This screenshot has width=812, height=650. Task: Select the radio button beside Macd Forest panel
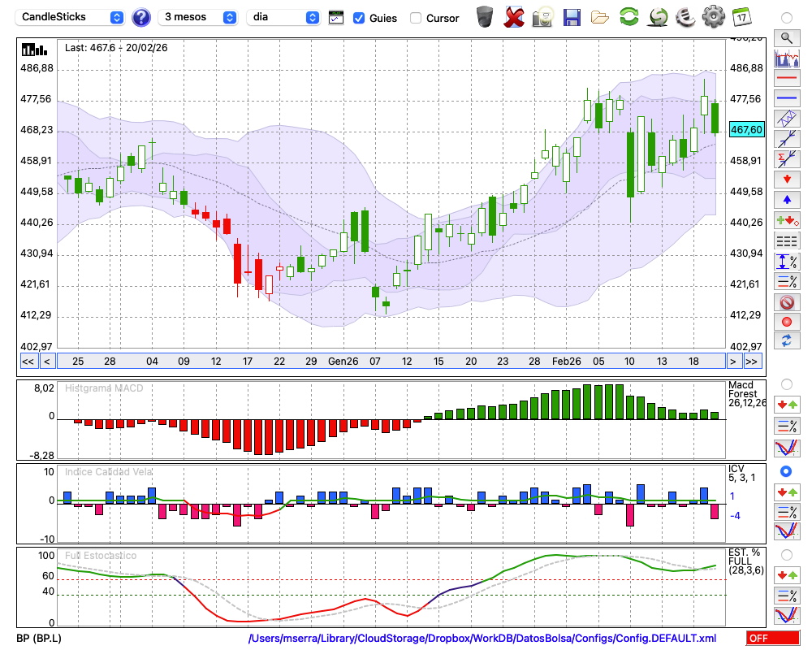point(786,383)
